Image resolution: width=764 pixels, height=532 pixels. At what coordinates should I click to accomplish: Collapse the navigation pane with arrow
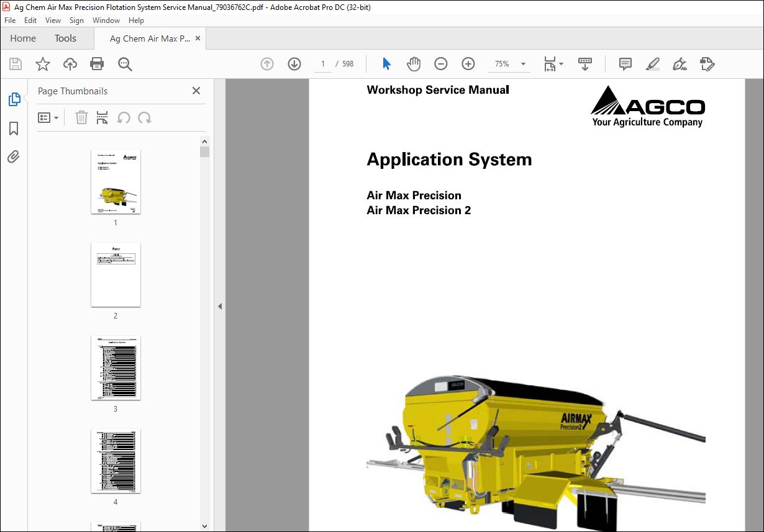point(220,306)
